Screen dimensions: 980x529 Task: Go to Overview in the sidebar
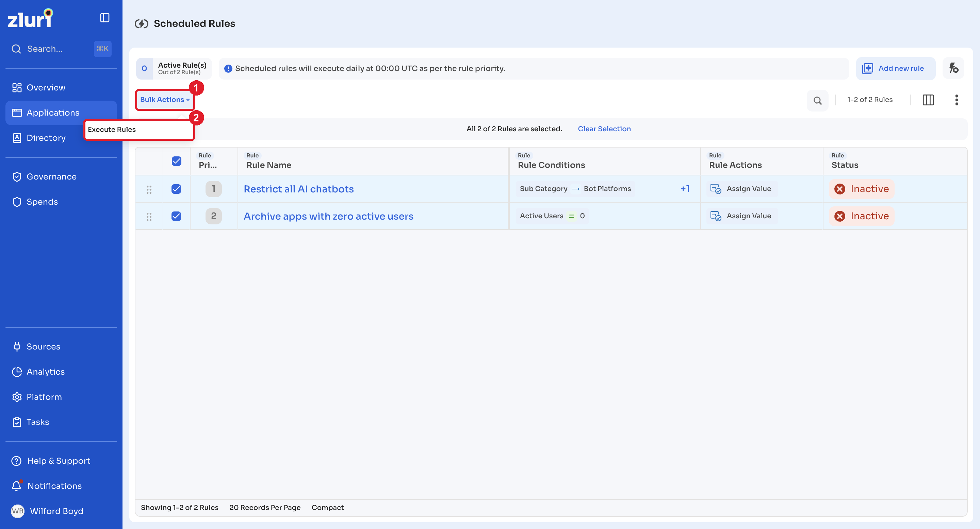click(61, 88)
